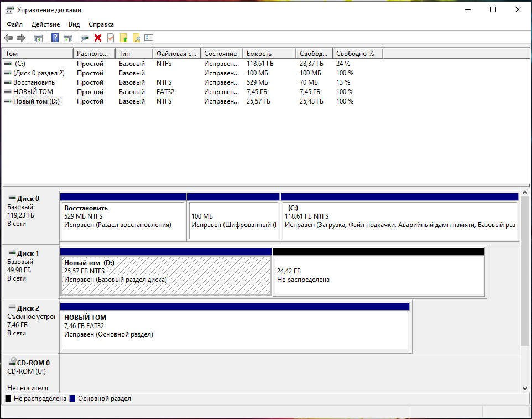Select the unallocated 24,42 ГБ partition
The height and width of the screenshot is (419, 532).
378,275
